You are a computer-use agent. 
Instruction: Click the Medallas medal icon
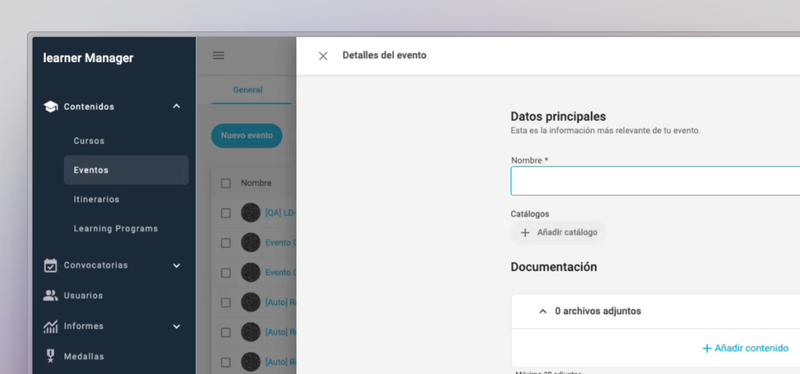click(51, 356)
